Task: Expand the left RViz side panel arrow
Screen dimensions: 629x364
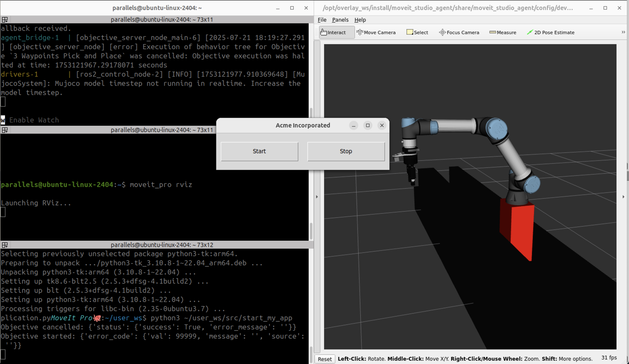Action: (317, 197)
